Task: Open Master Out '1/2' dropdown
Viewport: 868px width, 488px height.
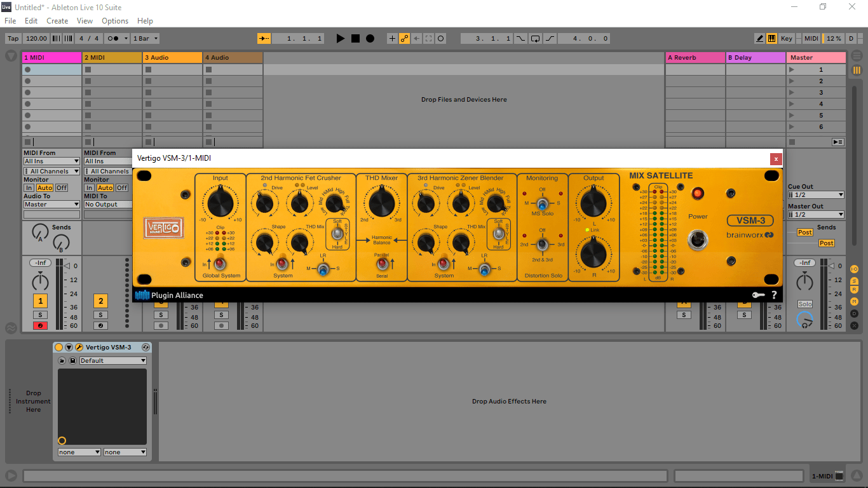Action: pyautogui.click(x=816, y=215)
